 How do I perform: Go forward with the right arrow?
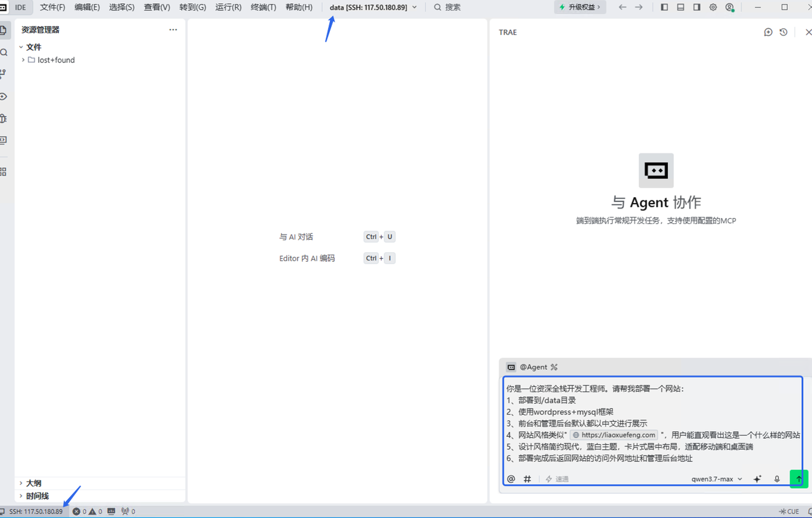[x=639, y=7]
